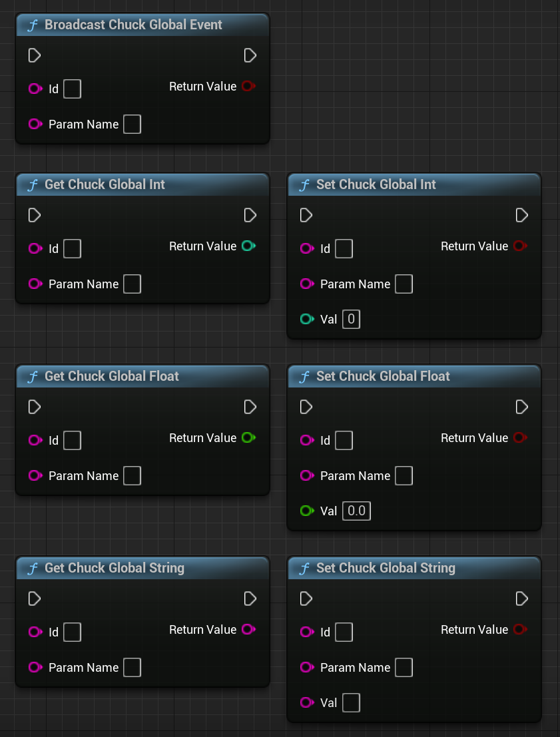The width and height of the screenshot is (560, 737).
Task: Click the output exec arrow on Set Chuck Global String
Action: click(x=521, y=599)
